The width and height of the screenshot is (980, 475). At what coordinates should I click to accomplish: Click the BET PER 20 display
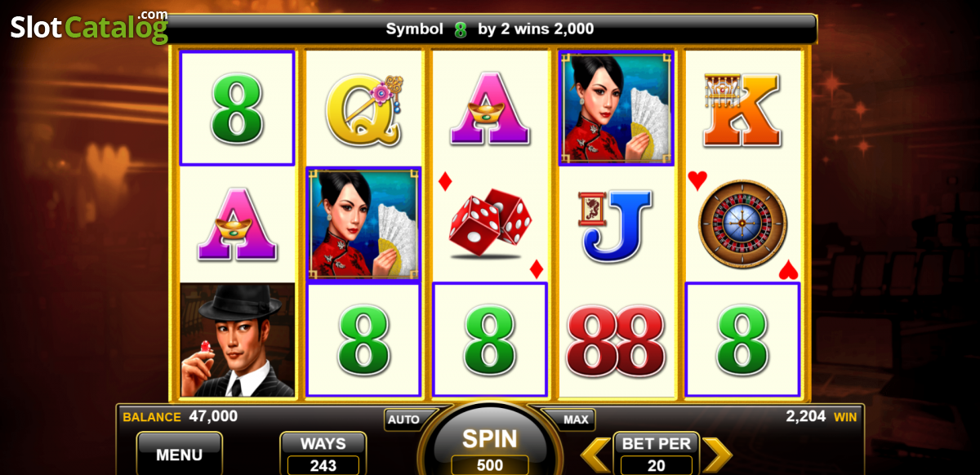coord(656,454)
